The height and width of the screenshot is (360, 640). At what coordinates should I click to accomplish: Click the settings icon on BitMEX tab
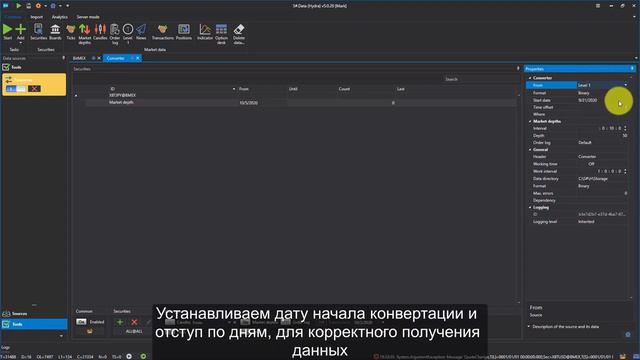[93, 58]
